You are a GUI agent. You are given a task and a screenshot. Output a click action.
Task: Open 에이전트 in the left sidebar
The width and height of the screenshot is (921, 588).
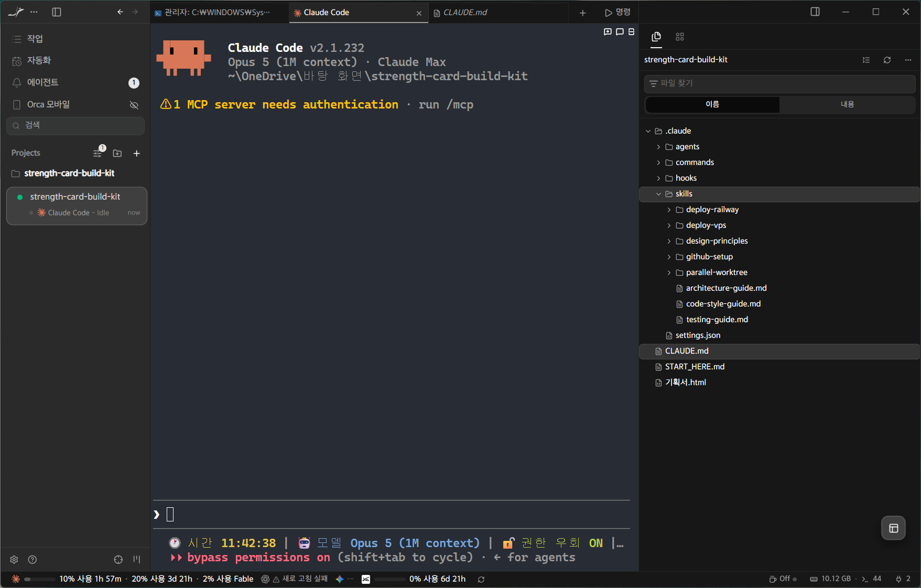click(75, 83)
